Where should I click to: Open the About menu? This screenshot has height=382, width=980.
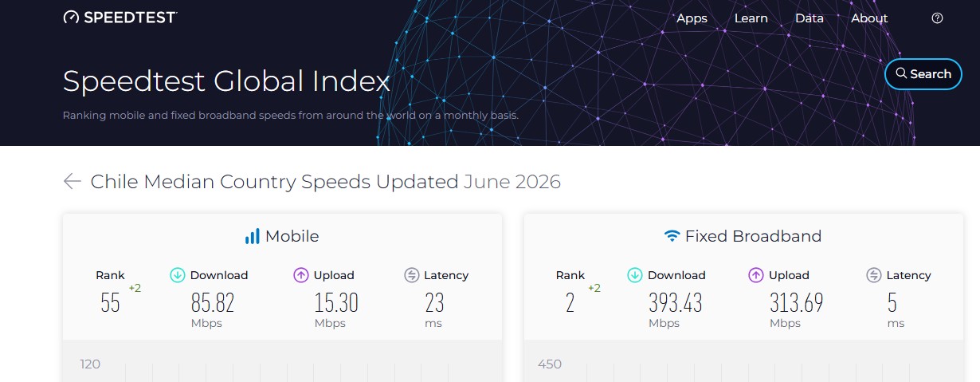tap(868, 18)
